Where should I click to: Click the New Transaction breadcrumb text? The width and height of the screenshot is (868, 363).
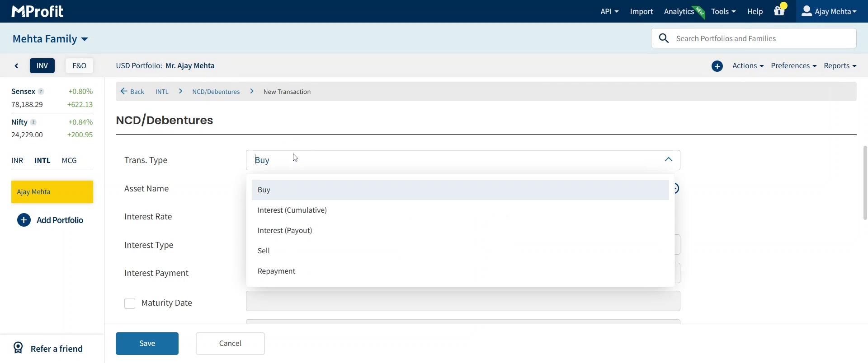287,92
